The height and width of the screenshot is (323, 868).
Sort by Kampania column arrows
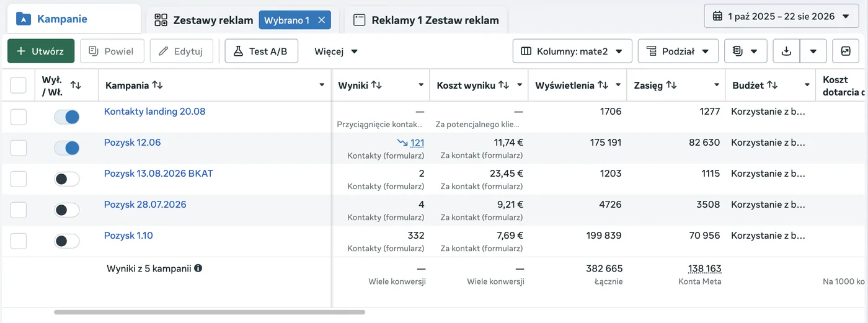click(157, 85)
